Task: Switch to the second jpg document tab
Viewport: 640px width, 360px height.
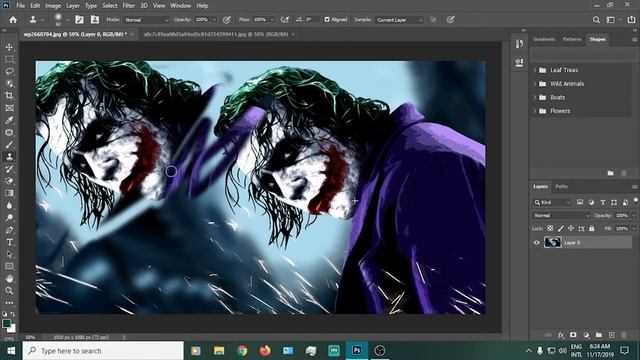Action: pyautogui.click(x=216, y=34)
